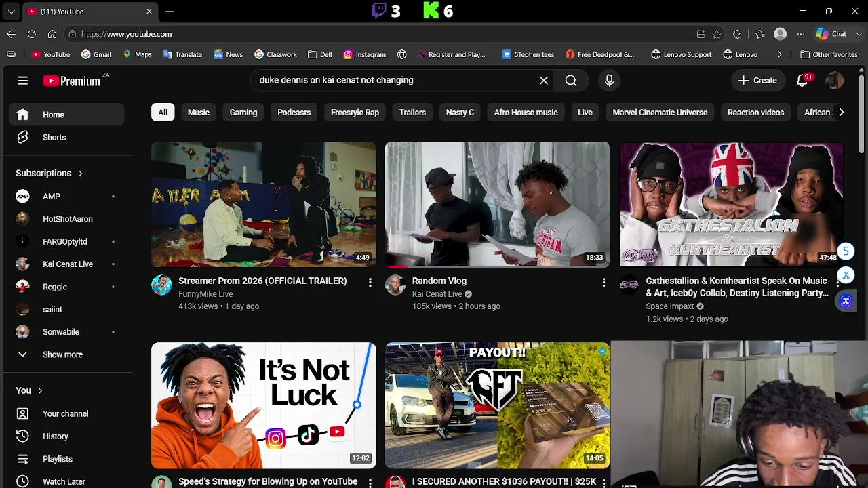Open the browser profile icon

(x=781, y=34)
